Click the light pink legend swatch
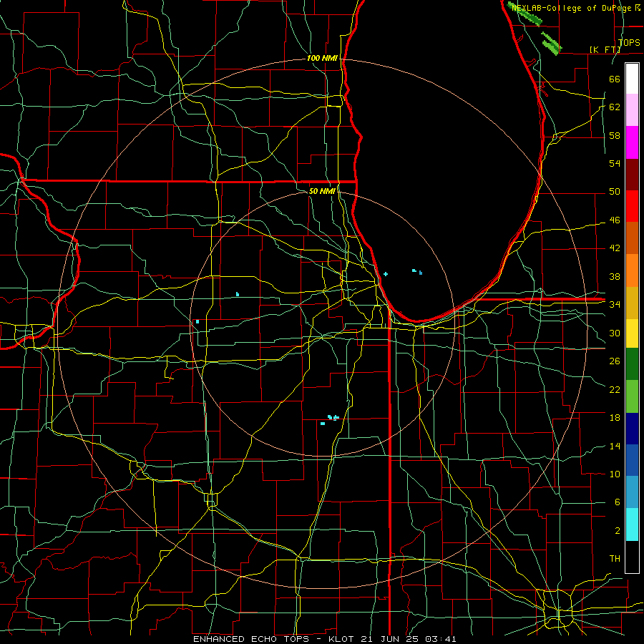This screenshot has width=644, height=644. pos(632,110)
